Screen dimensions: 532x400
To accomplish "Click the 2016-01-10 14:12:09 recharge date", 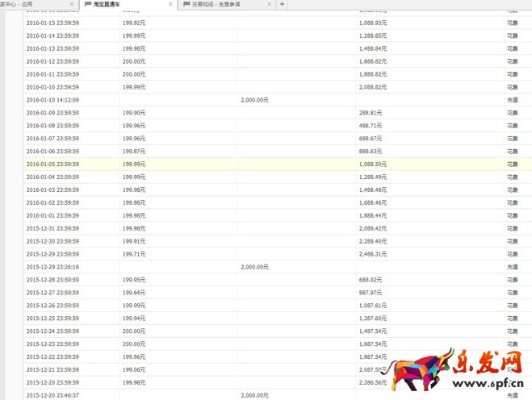I will (52, 100).
